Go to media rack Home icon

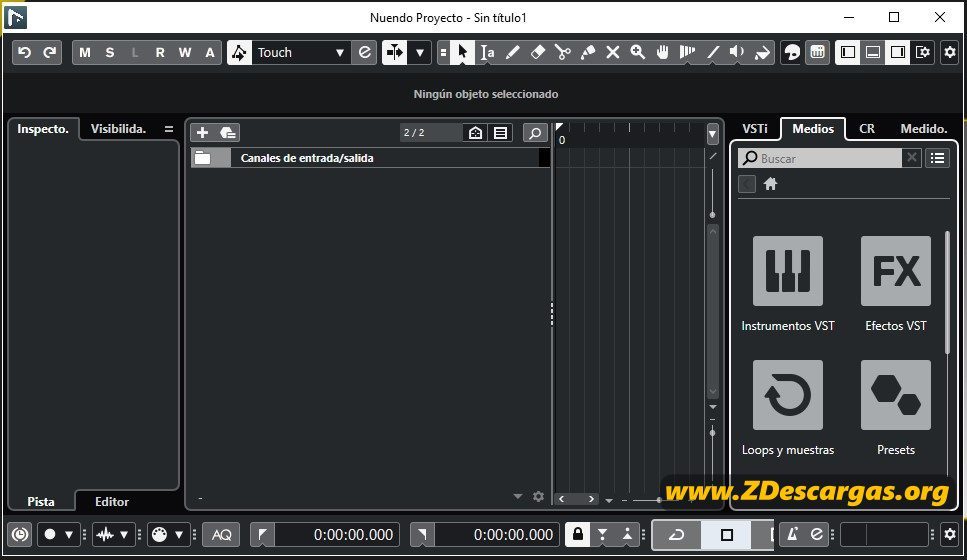point(770,184)
